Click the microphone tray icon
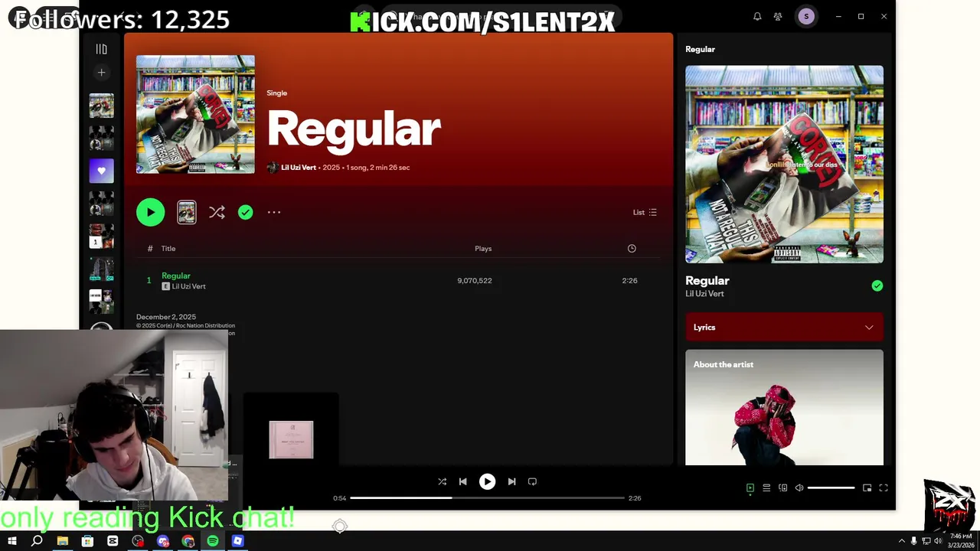Viewport: 980px width, 551px height. 913,541
